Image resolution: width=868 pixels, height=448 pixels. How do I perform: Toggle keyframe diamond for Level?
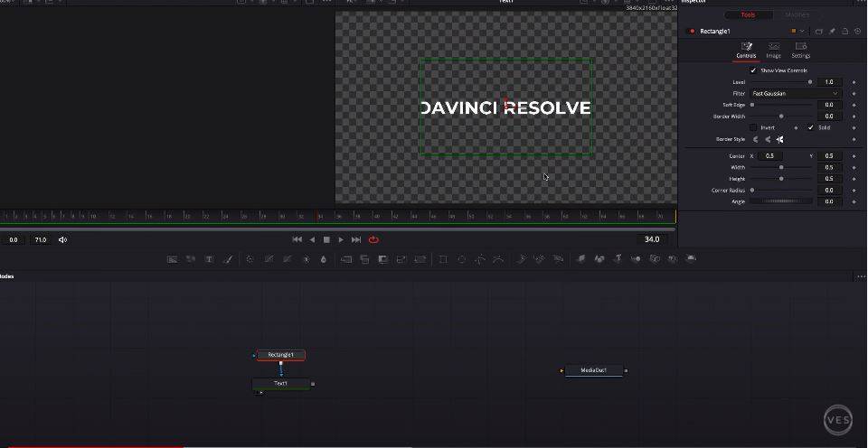854,82
